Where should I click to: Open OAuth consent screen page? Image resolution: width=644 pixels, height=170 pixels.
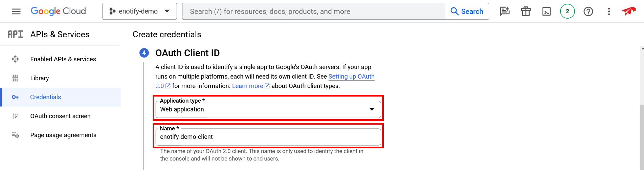(x=60, y=116)
